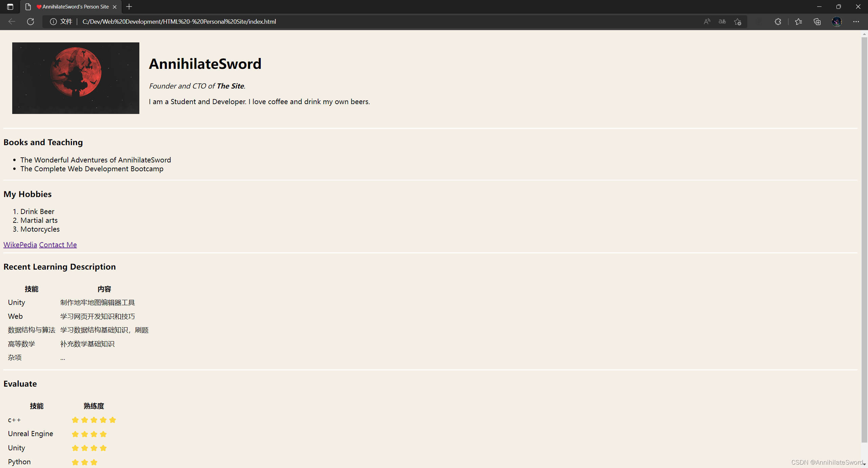This screenshot has width=868, height=468.
Task: Click 'The Site' bold text
Action: [230, 86]
